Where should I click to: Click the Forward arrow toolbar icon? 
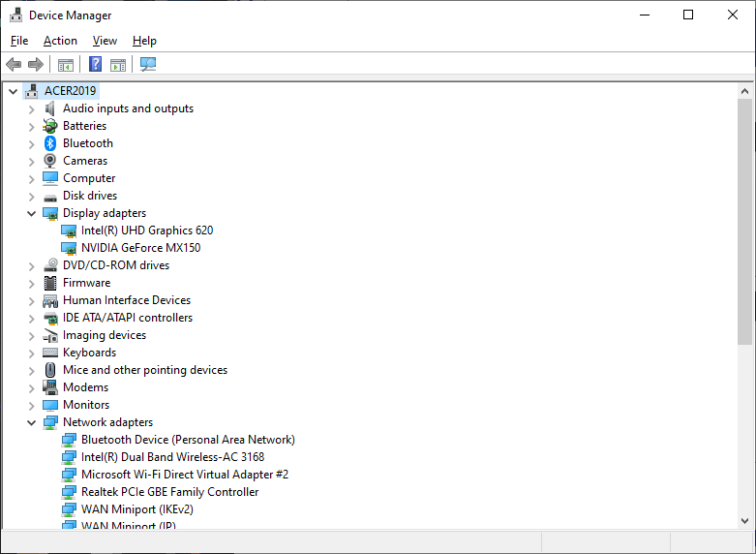36,64
